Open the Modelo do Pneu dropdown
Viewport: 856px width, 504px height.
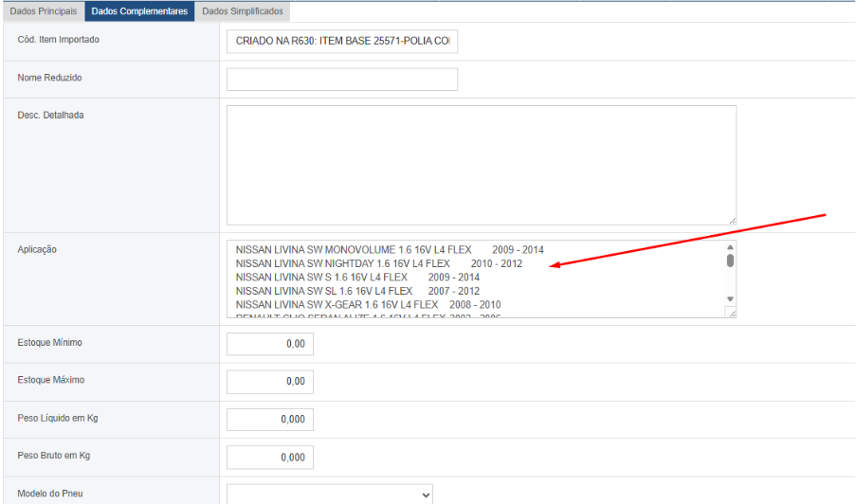pyautogui.click(x=330, y=495)
